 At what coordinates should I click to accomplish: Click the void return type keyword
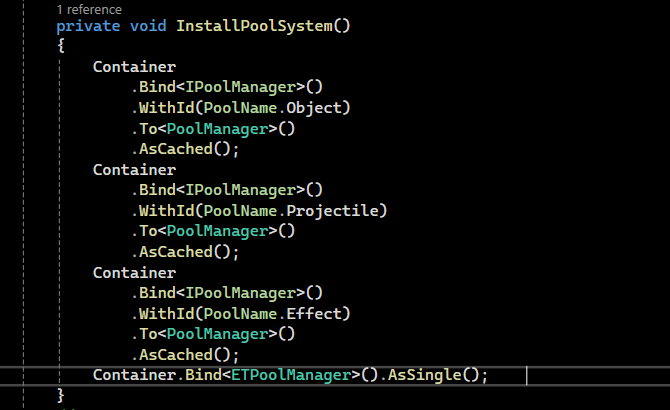148,25
